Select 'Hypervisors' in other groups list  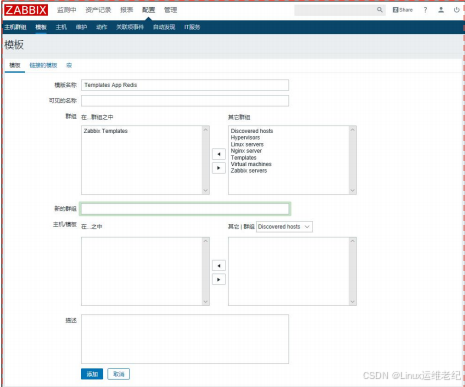click(x=245, y=137)
